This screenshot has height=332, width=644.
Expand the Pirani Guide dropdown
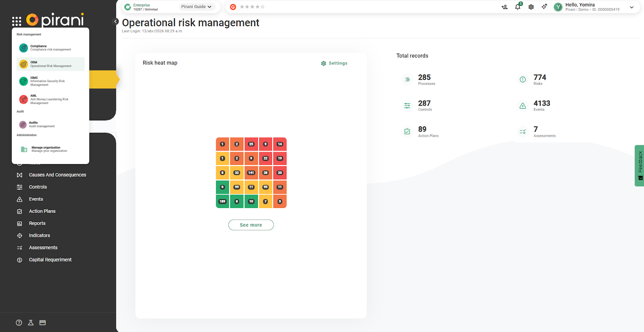click(x=196, y=7)
